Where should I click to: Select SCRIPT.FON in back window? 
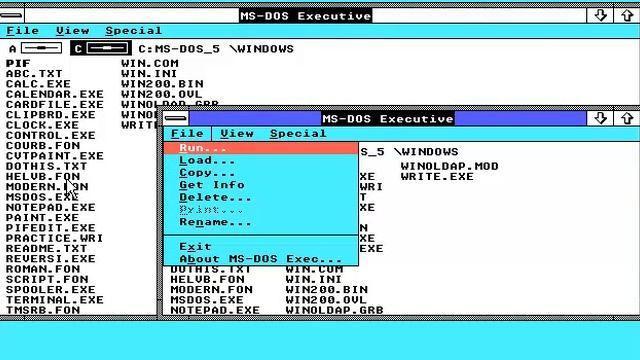tap(47, 279)
